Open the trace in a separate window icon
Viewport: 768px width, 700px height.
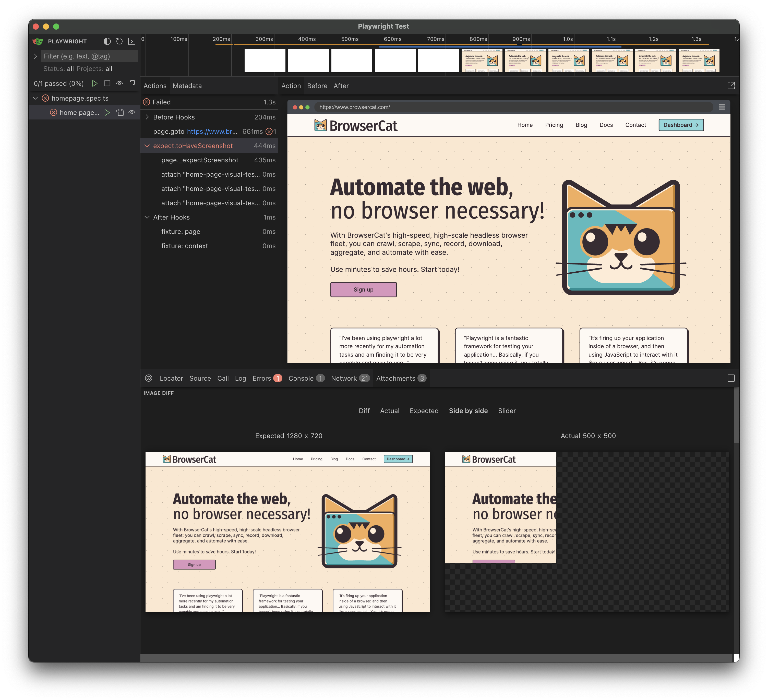coord(731,85)
